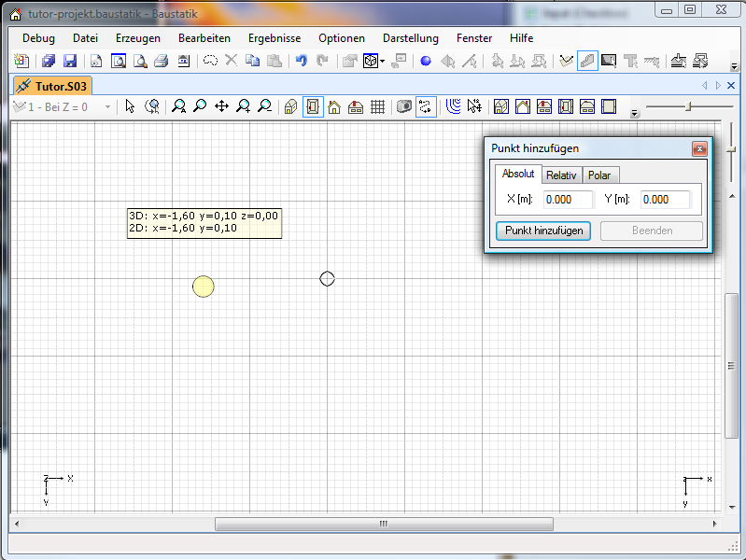Click the Punkt hinzufügen button
Image resolution: width=746 pixels, height=560 pixels.
coord(543,231)
